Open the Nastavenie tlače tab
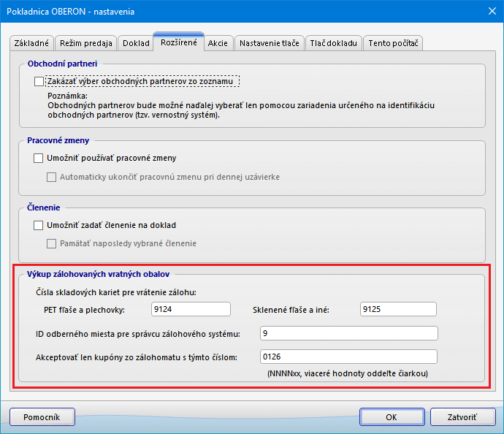 (267, 43)
